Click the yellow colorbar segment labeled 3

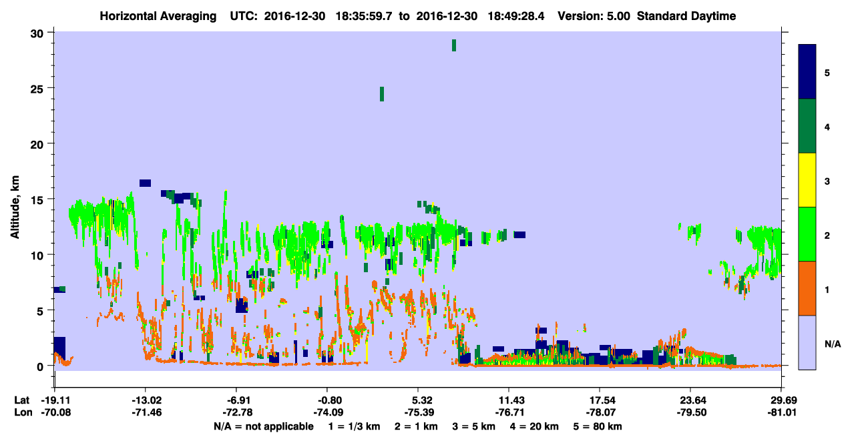coord(807,180)
